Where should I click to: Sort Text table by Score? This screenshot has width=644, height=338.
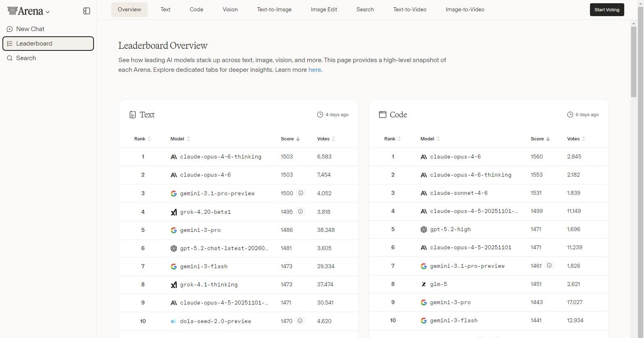[x=290, y=139]
